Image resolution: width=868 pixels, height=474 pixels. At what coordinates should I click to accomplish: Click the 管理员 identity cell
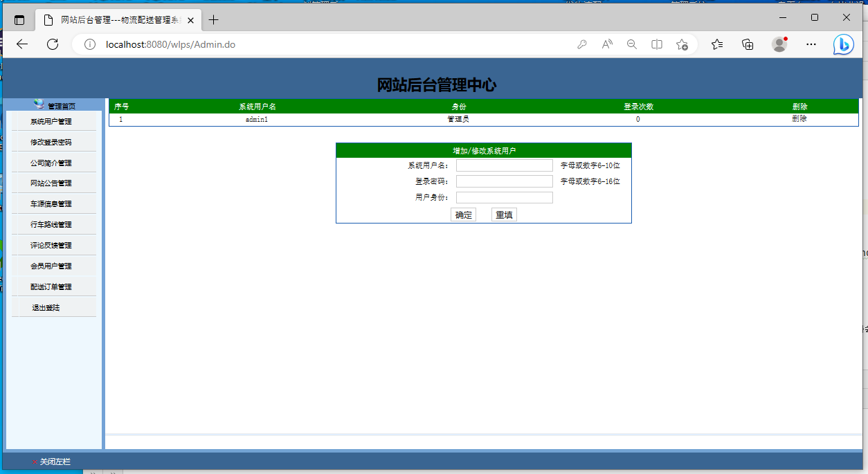(x=458, y=119)
